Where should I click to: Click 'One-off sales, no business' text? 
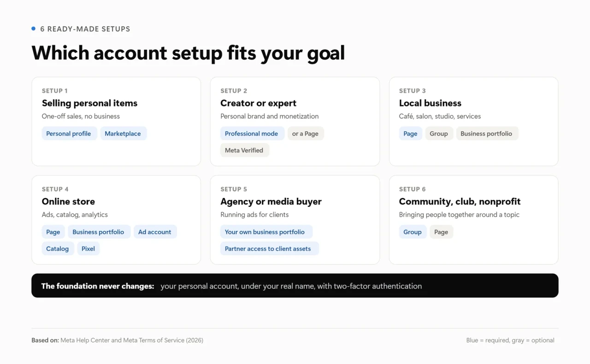pos(81,116)
